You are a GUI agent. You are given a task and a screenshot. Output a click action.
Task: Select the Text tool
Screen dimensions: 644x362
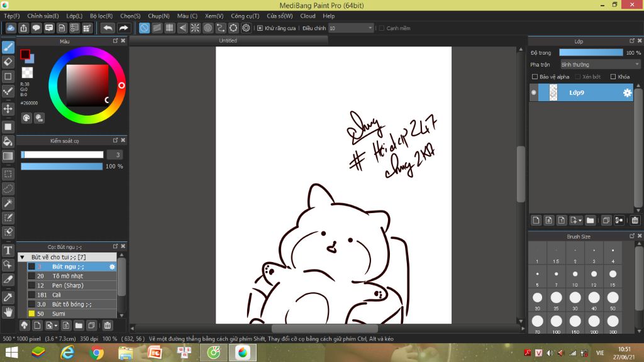[8, 250]
